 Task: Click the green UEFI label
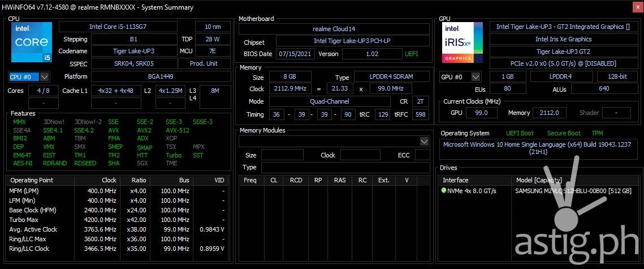[412, 54]
